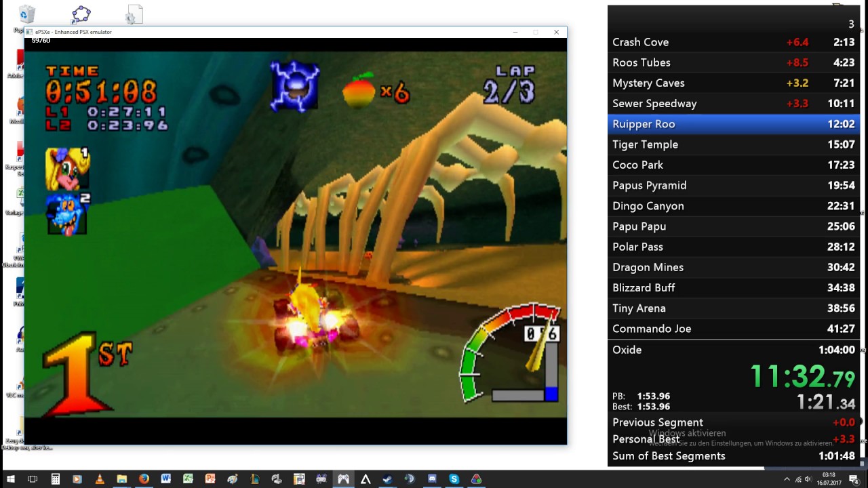Open File Explorer from the taskbar

[121, 479]
